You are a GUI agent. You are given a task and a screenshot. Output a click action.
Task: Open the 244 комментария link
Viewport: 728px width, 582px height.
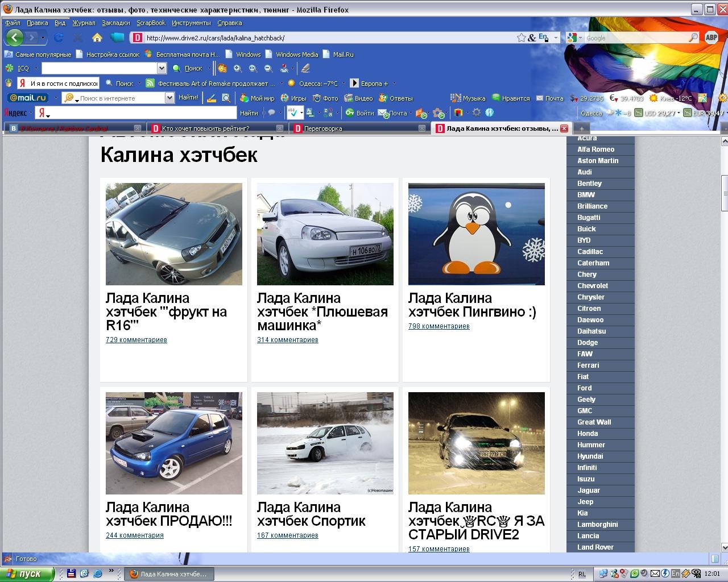pos(135,535)
